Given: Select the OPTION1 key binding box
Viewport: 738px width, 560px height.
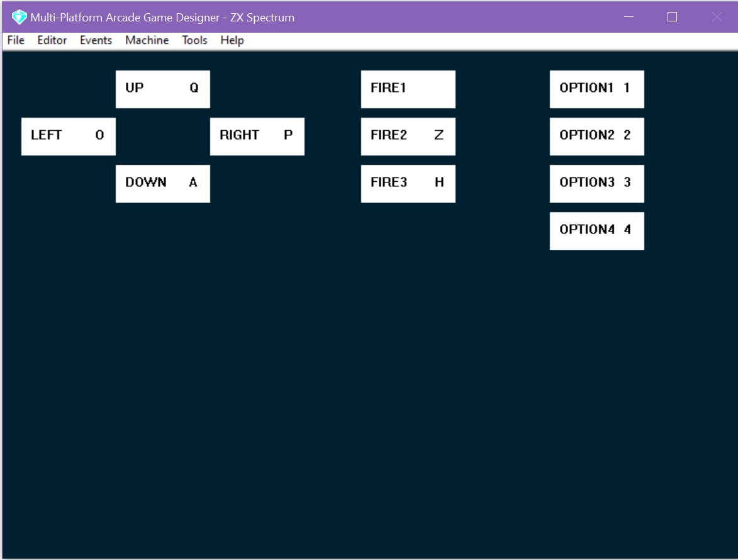Looking at the screenshot, I should [x=597, y=89].
